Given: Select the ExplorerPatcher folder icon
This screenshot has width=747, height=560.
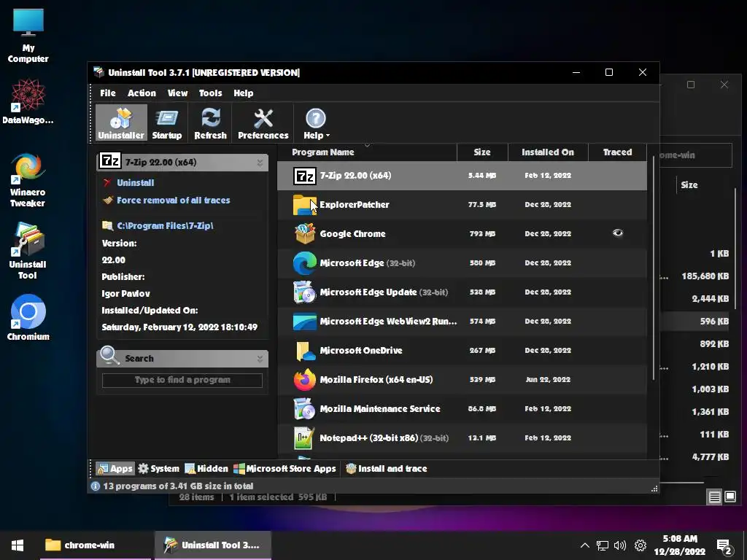Looking at the screenshot, I should pyautogui.click(x=304, y=205).
